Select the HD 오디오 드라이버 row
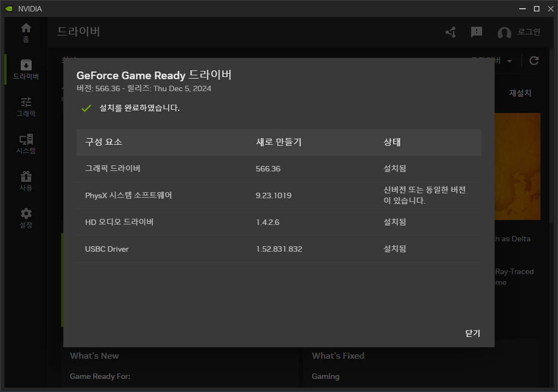 pos(279,222)
